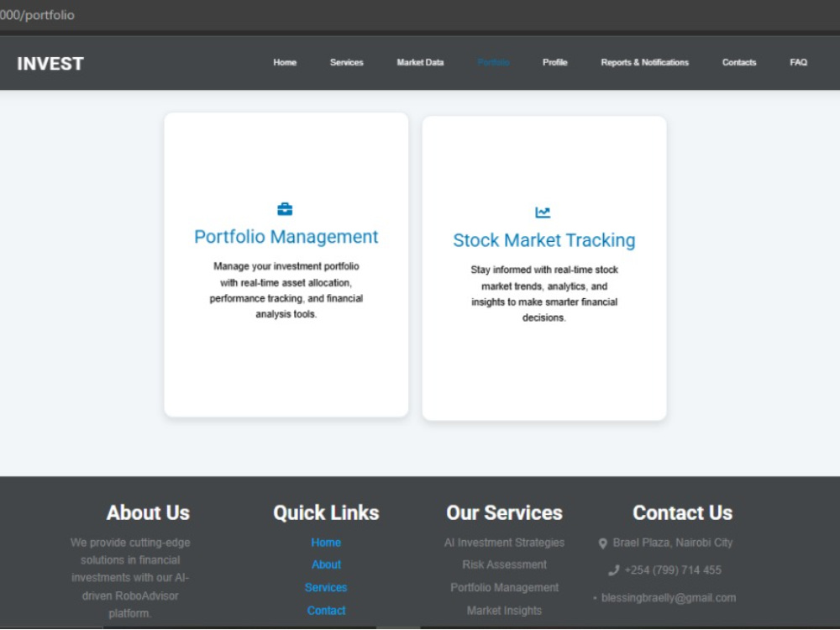The width and height of the screenshot is (840, 630).
Task: Click the blessingbraelly@gmail.com email address
Action: point(669,598)
